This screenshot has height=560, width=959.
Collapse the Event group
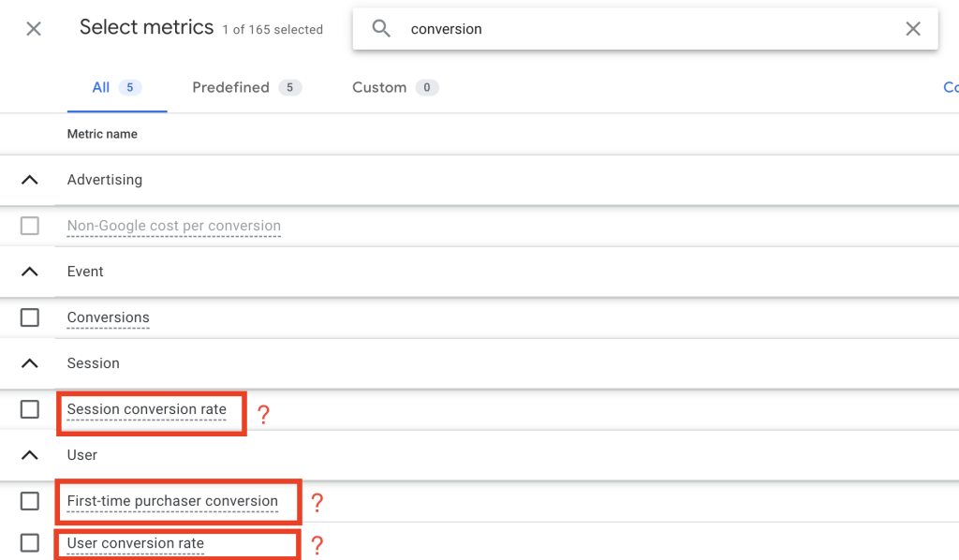30,272
